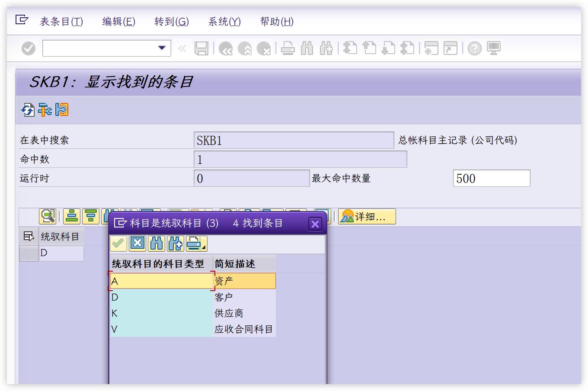588x391 pixels.
Task: Refresh the found table entries
Action: [x=27, y=109]
